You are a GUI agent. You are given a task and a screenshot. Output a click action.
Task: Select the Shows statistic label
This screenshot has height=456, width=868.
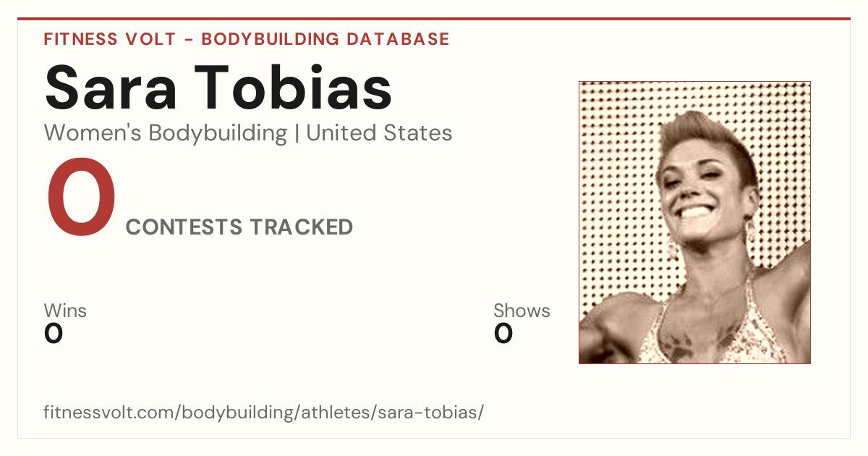pyautogui.click(x=522, y=311)
